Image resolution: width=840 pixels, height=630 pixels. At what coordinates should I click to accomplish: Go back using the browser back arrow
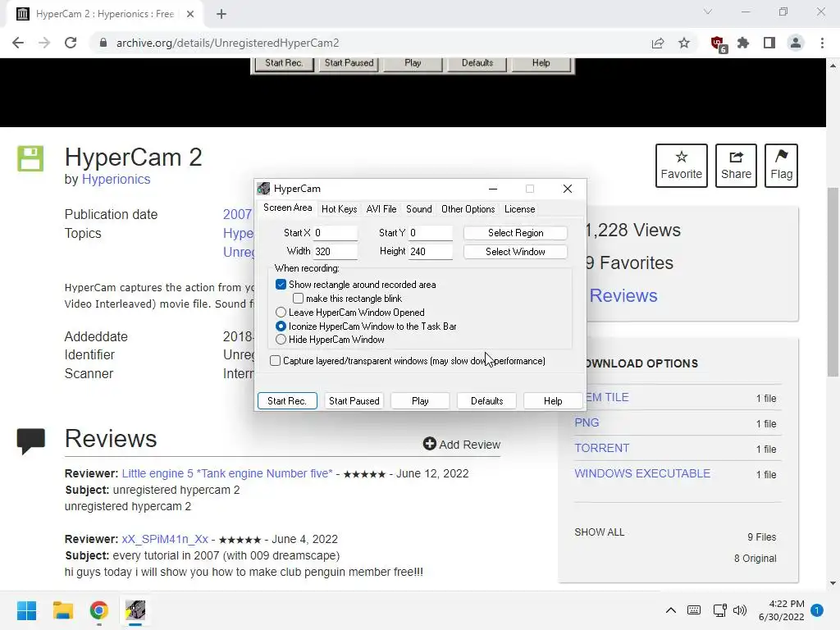point(18,43)
